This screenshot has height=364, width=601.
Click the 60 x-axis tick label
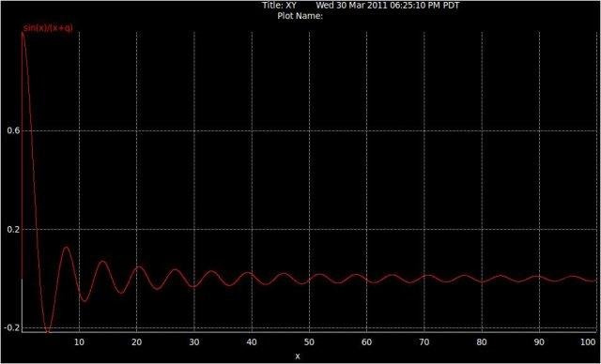point(367,341)
